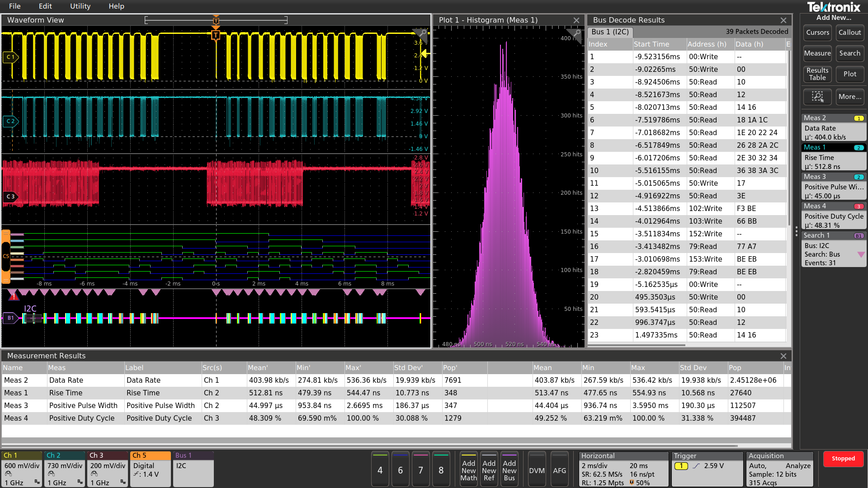Click histogram plot magnifier icon

576,33
